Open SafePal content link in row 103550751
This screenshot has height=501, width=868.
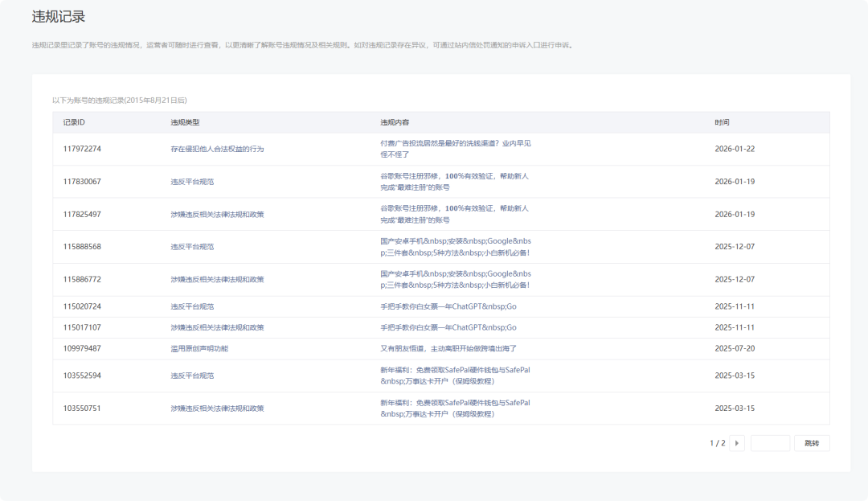455,409
